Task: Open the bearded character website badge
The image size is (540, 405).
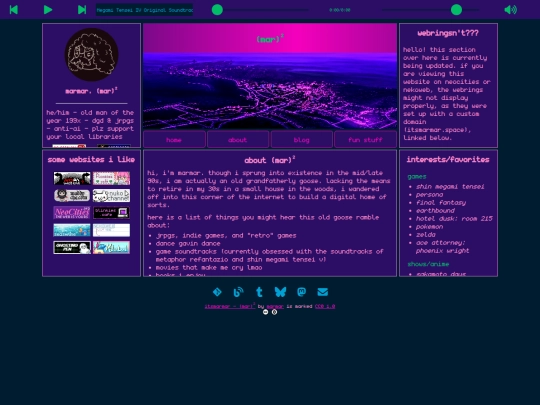Action: point(72,195)
